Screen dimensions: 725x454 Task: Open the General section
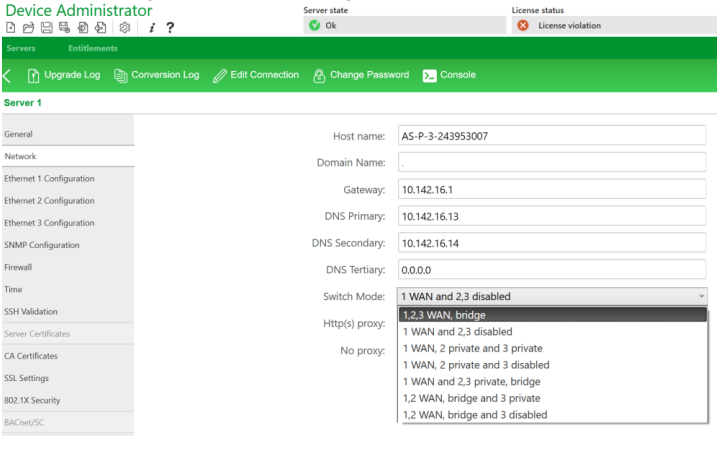(68, 134)
